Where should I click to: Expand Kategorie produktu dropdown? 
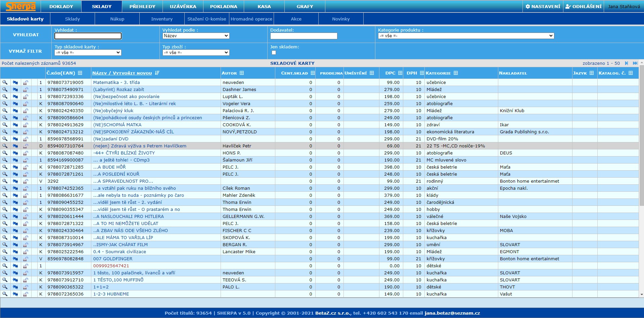coord(466,36)
